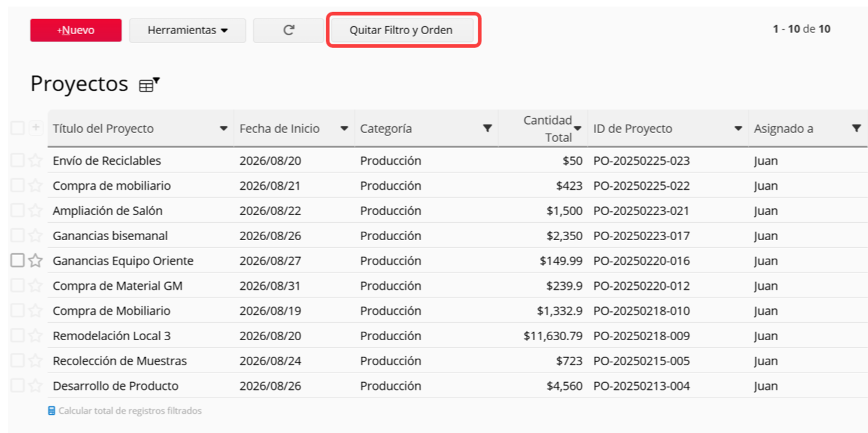868x433 pixels.
Task: Click the +Nuevo button
Action: [x=75, y=30]
